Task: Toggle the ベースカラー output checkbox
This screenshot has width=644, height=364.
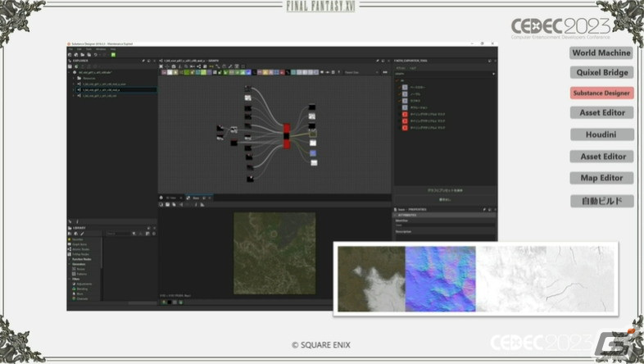Action: pos(399,88)
